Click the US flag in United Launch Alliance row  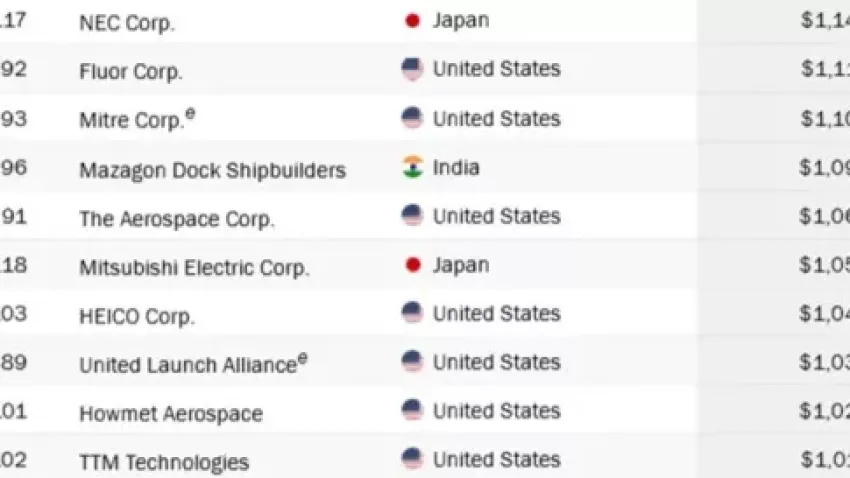(412, 362)
